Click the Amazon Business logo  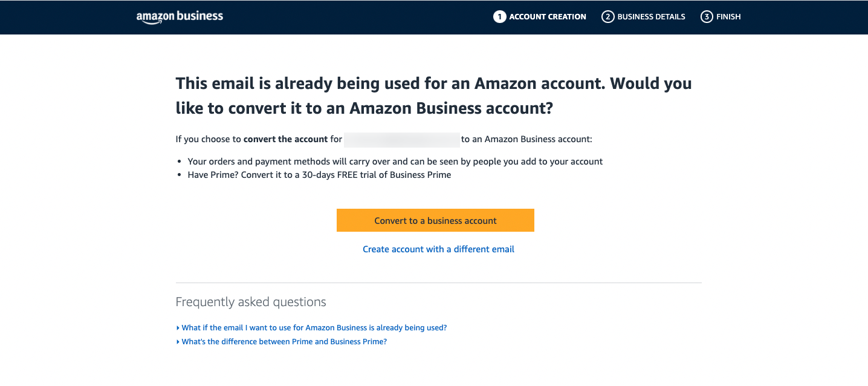[180, 17]
